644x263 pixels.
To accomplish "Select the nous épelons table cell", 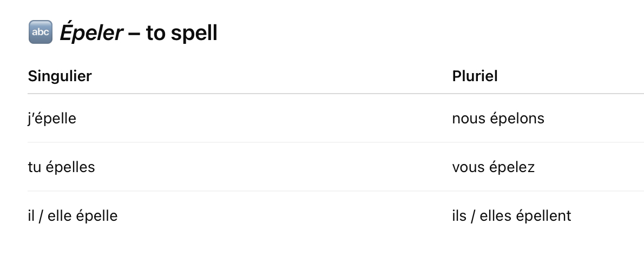I will 548,119.
